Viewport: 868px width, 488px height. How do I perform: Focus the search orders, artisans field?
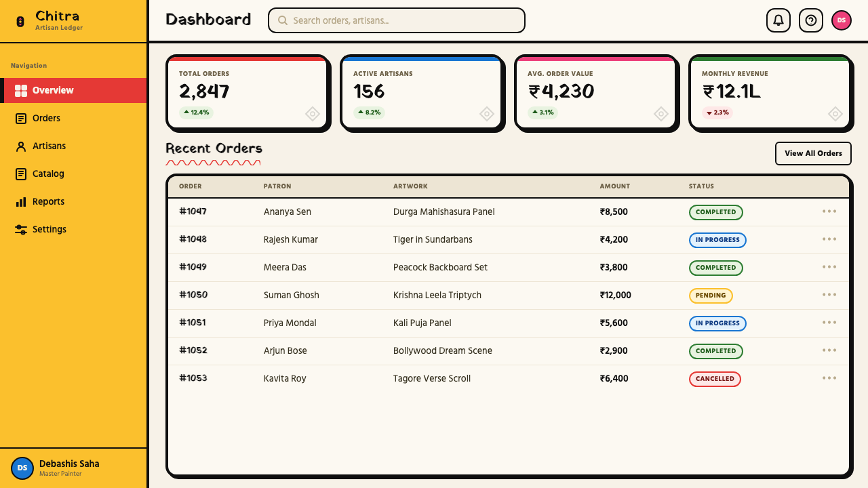397,20
